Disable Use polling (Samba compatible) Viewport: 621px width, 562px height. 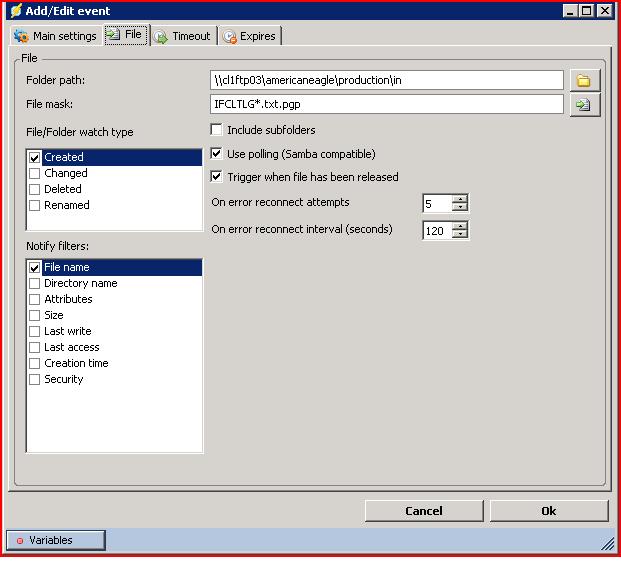[217, 154]
